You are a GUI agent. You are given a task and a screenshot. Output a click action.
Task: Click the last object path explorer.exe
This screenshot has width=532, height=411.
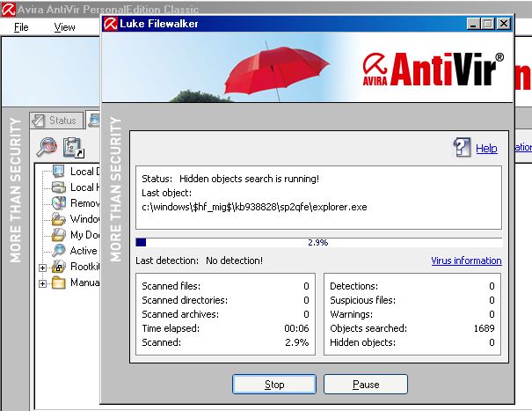pyautogui.click(x=254, y=207)
